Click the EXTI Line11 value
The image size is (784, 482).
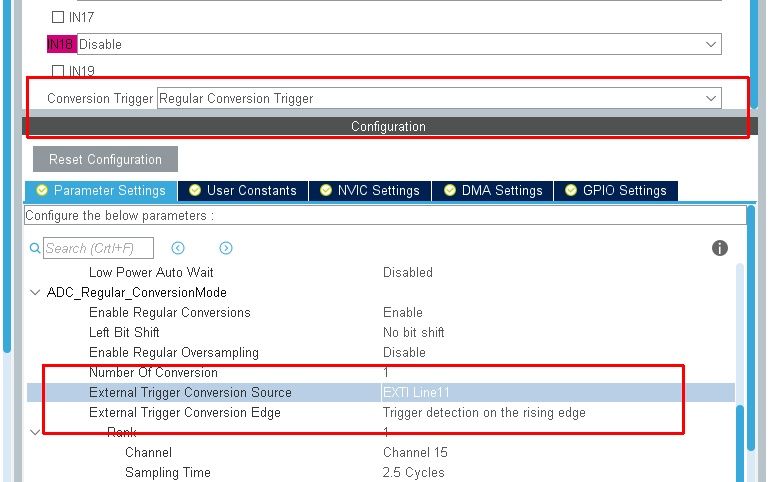point(416,392)
